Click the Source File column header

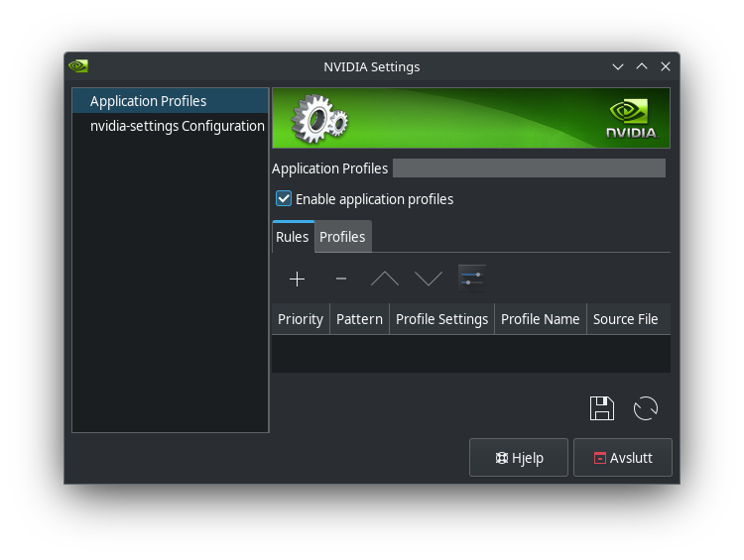625,319
